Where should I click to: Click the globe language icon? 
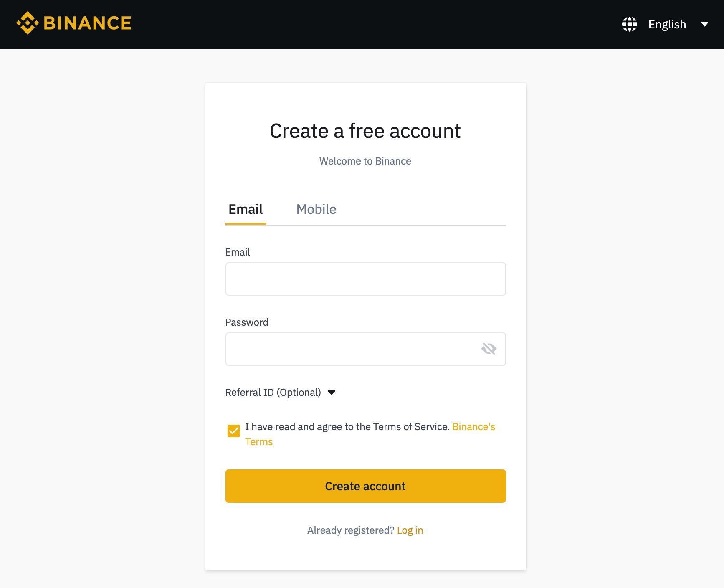pos(630,24)
